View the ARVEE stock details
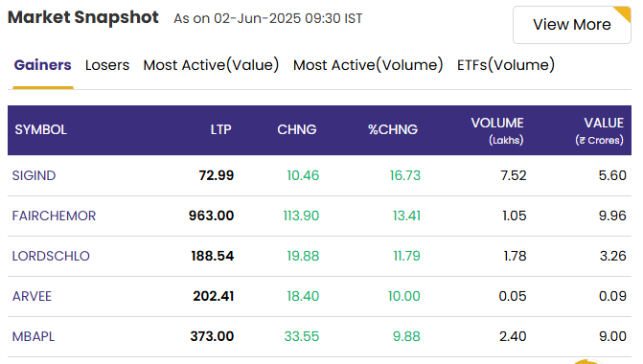This screenshot has width=643, height=364. (32, 296)
